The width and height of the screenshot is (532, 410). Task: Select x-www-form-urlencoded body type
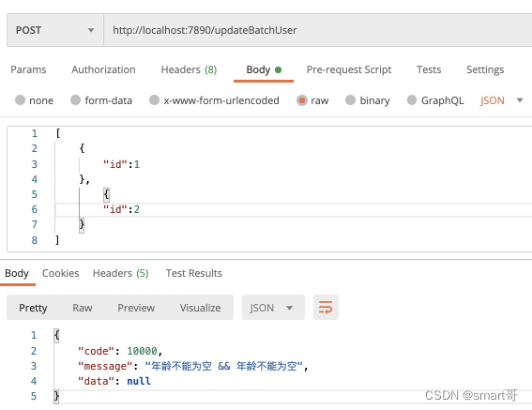214,100
